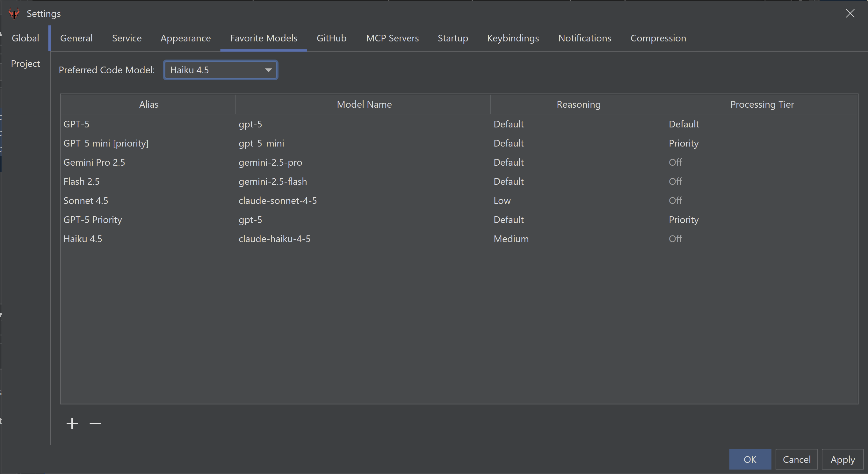Go to the Appearance tab

pos(186,39)
